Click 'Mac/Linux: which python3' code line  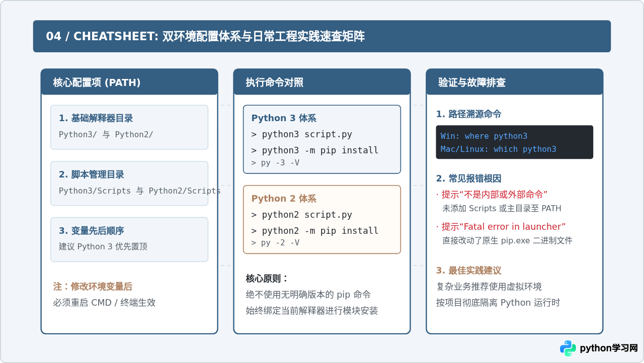click(499, 149)
